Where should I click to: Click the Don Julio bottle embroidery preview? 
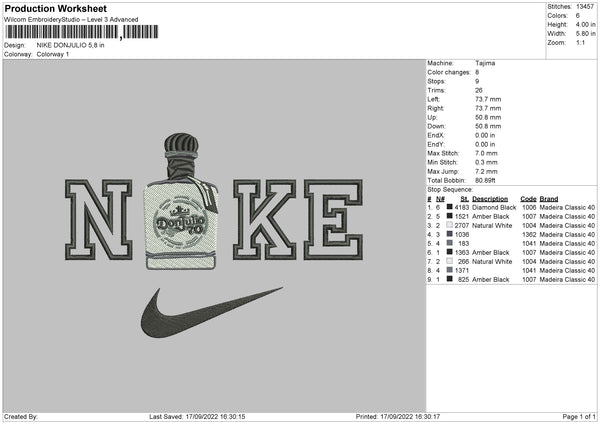(x=181, y=202)
